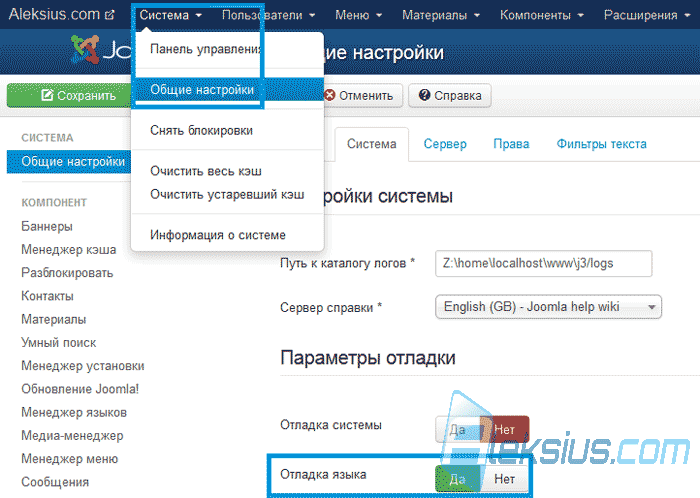Screen dimensions: 700x498
Task: Open the Система menu
Action: pyautogui.click(x=171, y=15)
